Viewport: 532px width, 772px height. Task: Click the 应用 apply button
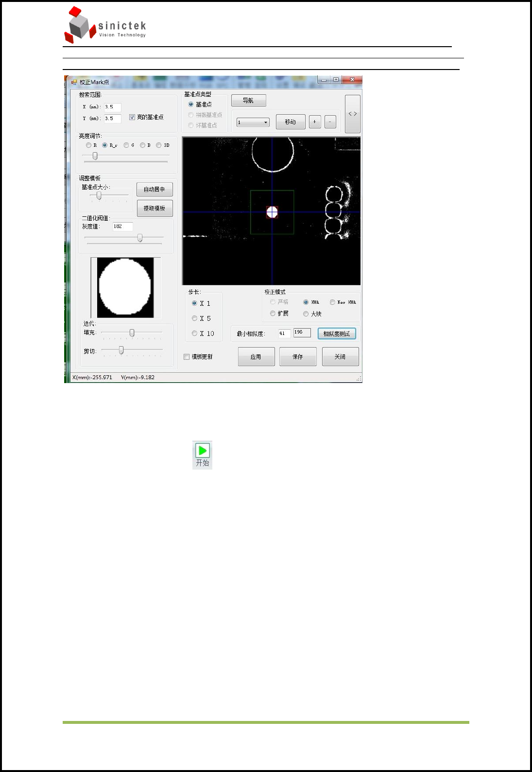tap(256, 357)
